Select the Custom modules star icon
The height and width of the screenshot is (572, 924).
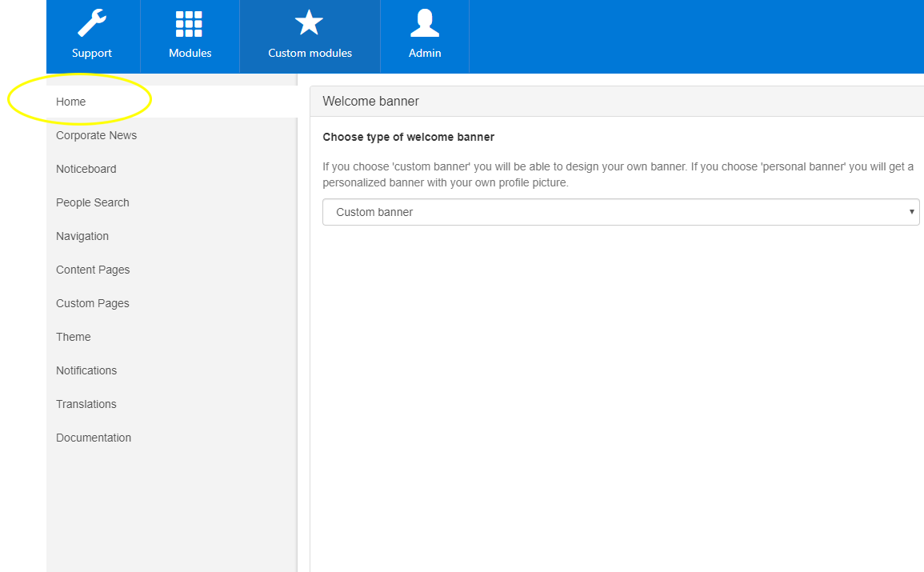pyautogui.click(x=309, y=23)
